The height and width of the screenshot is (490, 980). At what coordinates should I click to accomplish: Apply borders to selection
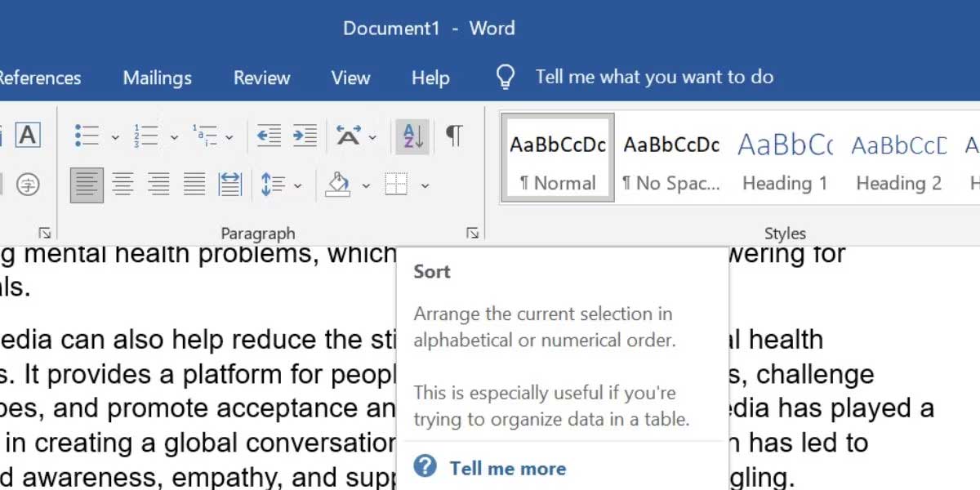[x=396, y=185]
